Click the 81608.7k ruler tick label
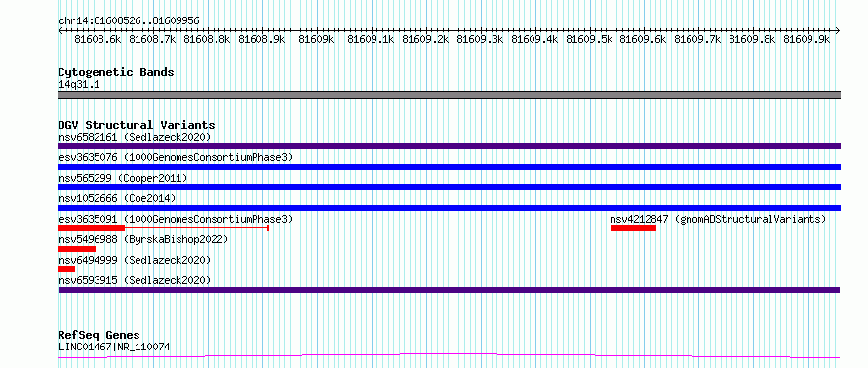868x368 pixels. click(x=152, y=39)
